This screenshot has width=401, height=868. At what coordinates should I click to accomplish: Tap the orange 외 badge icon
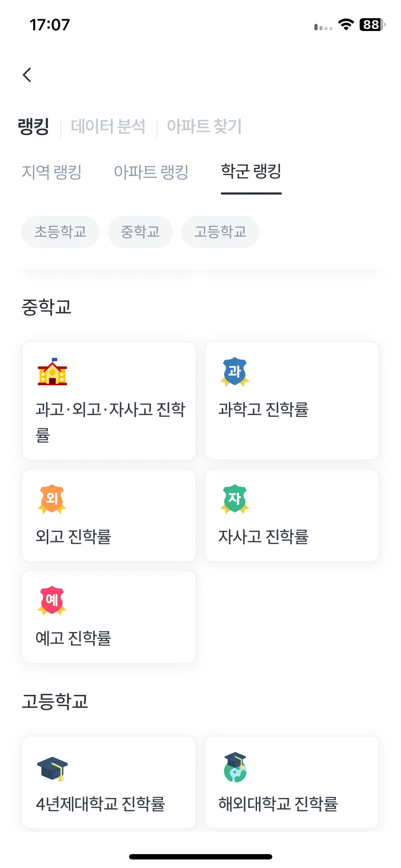pos(52,499)
